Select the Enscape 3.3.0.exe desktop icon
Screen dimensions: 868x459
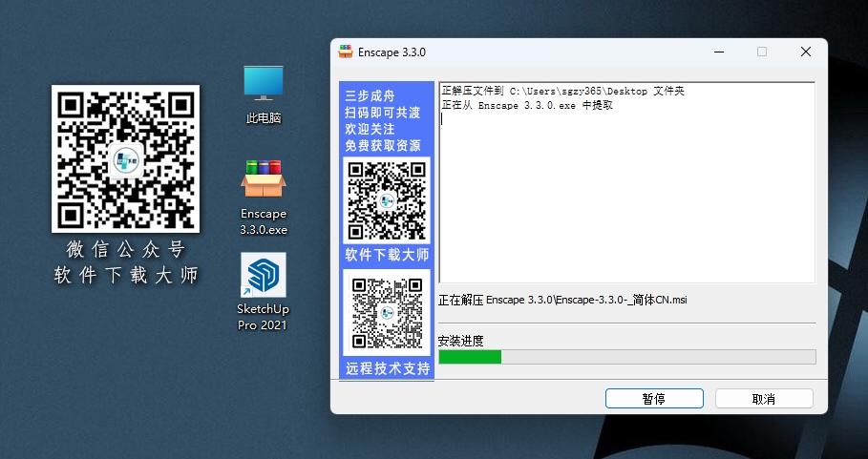pyautogui.click(x=264, y=197)
